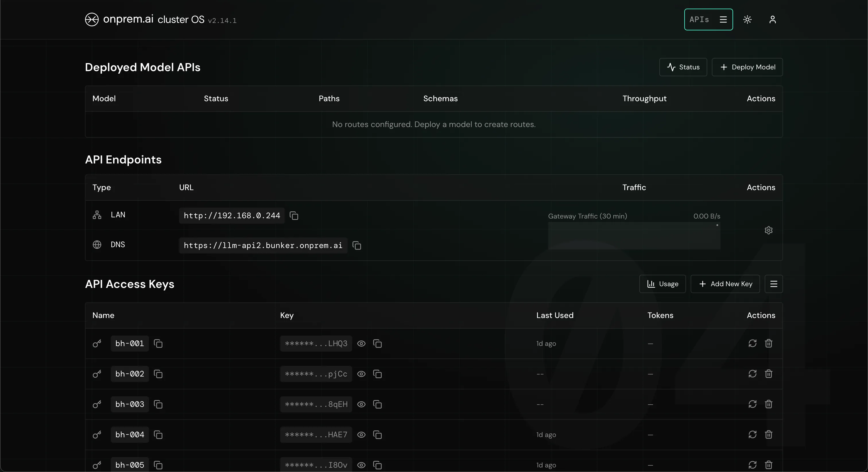Click masked key ******...HAE7
Viewport: 868px width, 472px height.
point(316,435)
